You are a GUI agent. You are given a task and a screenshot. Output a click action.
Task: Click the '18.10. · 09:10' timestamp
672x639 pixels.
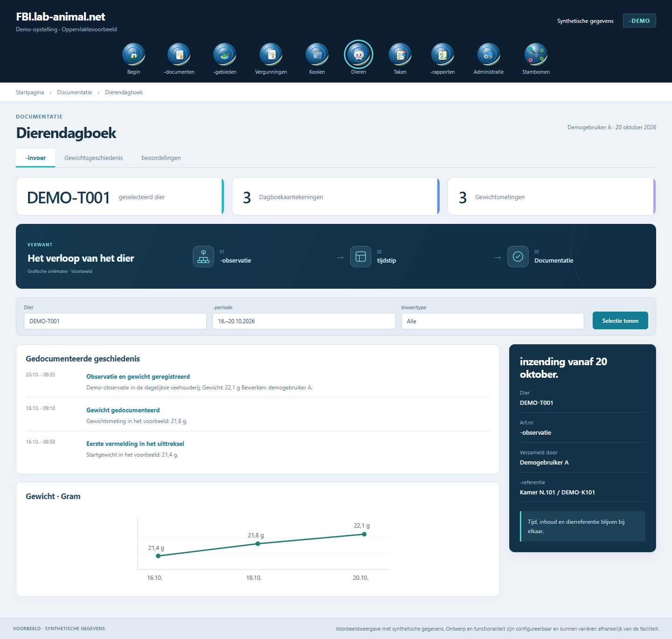pos(40,408)
